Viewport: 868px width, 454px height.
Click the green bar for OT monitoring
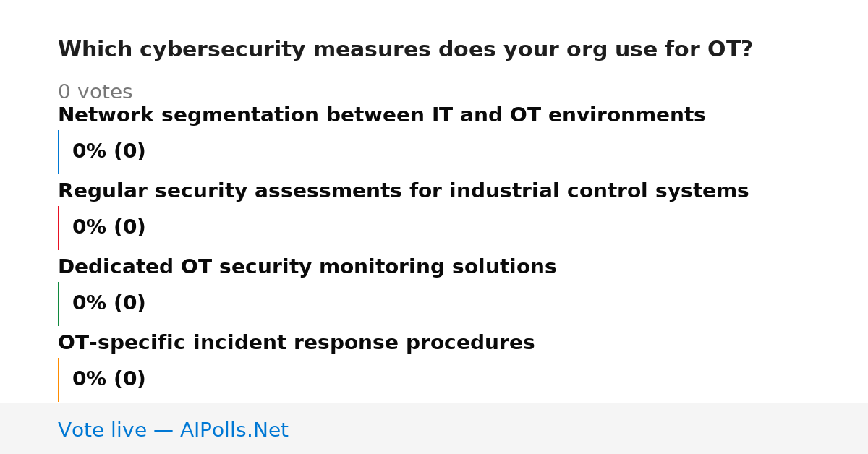pyautogui.click(x=59, y=304)
